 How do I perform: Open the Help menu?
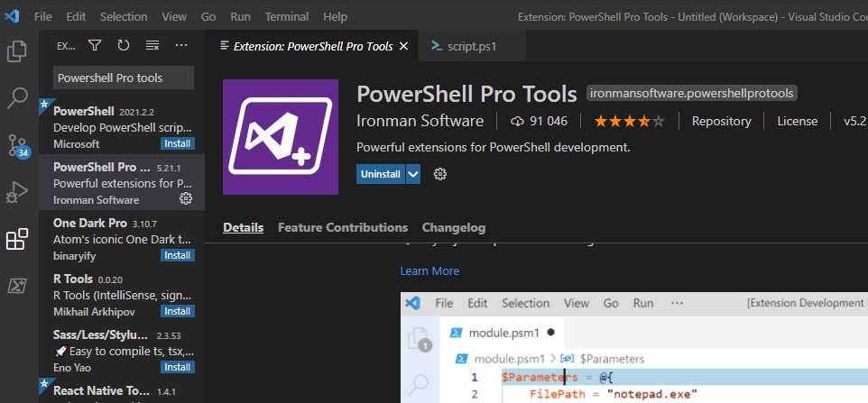click(335, 16)
